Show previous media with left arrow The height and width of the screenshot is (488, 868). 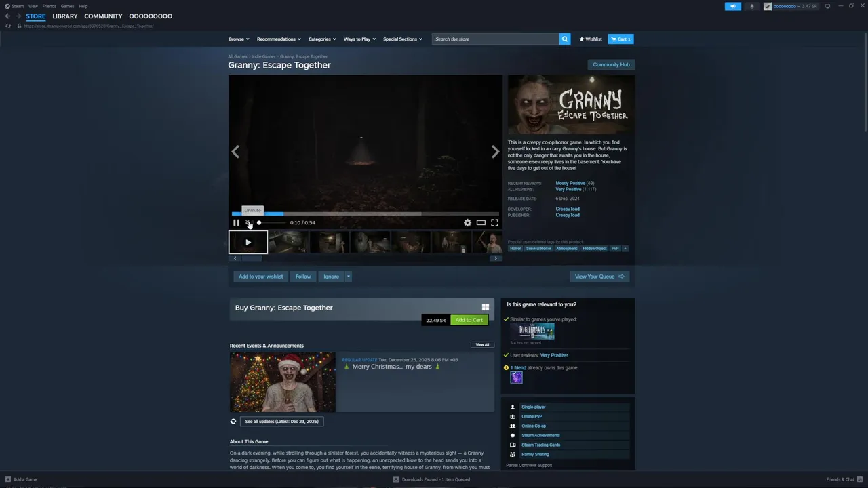[x=235, y=152]
